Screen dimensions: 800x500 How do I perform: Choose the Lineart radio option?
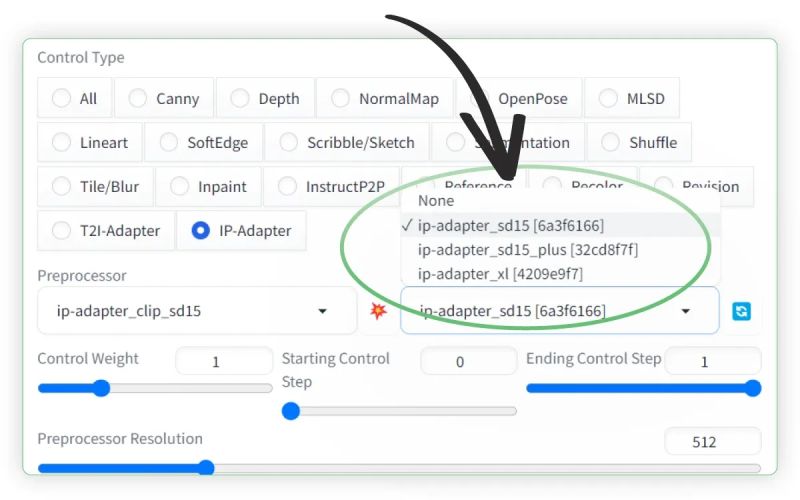click(90, 142)
